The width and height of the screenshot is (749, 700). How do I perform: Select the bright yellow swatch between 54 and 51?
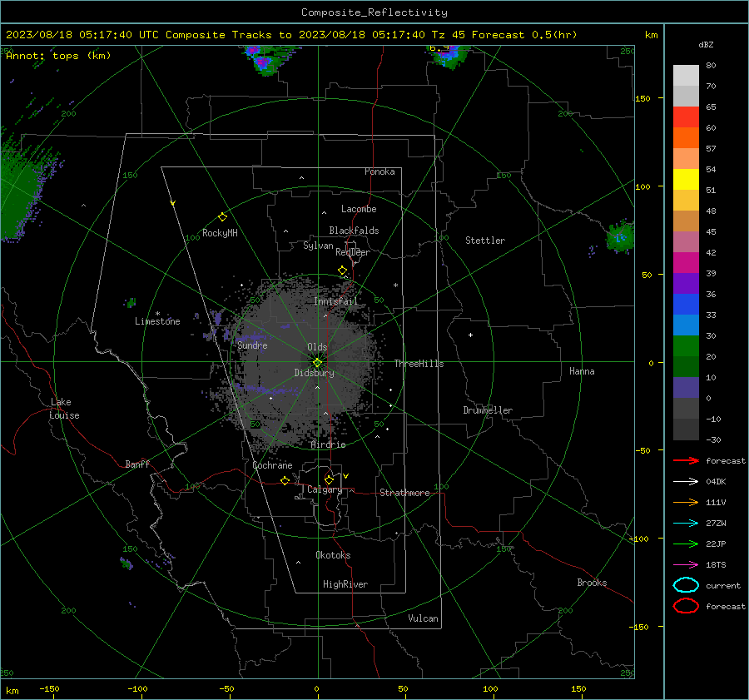tap(686, 179)
